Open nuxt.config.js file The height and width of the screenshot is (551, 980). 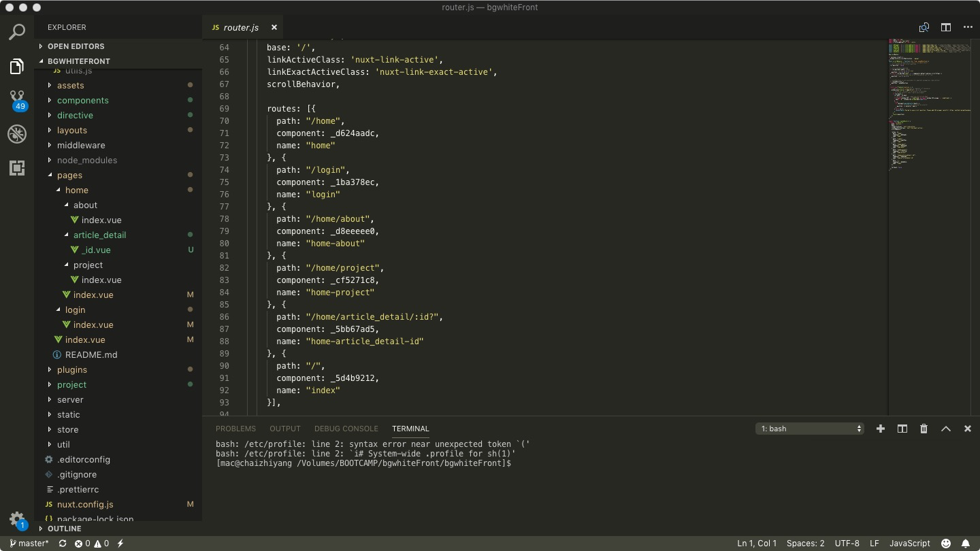(x=118, y=504)
